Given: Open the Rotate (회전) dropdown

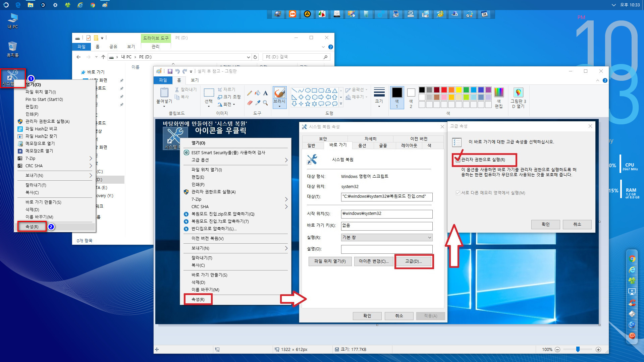Looking at the screenshot, I should pyautogui.click(x=226, y=104).
